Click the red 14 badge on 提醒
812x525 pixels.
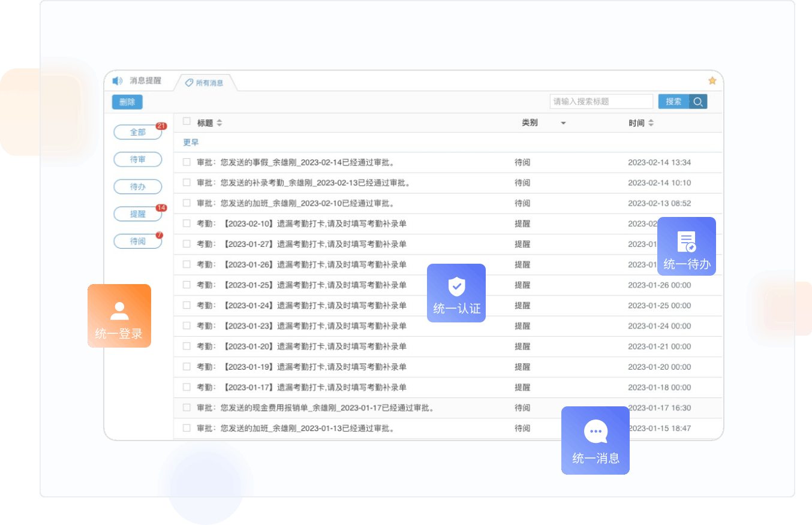click(x=161, y=208)
